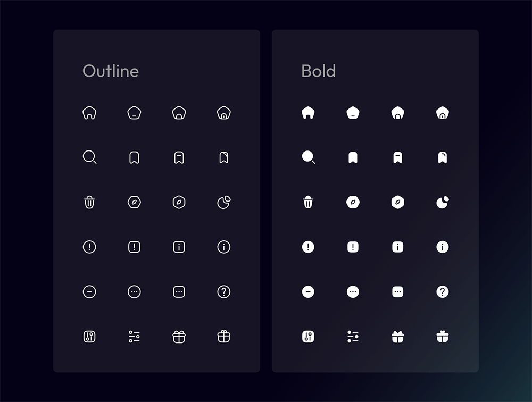The width and height of the screenshot is (532, 402).
Task: Select the bold circular three-dots icon
Action: pos(353,291)
